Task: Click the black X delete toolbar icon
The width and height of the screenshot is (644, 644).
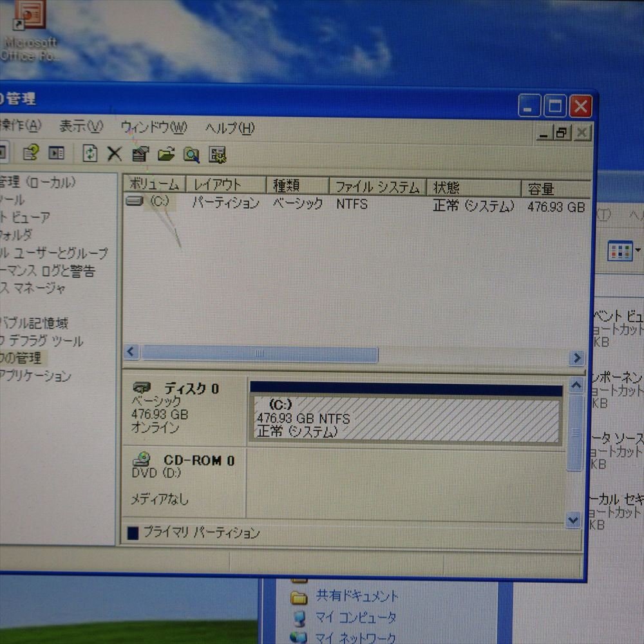Action: pyautogui.click(x=115, y=154)
